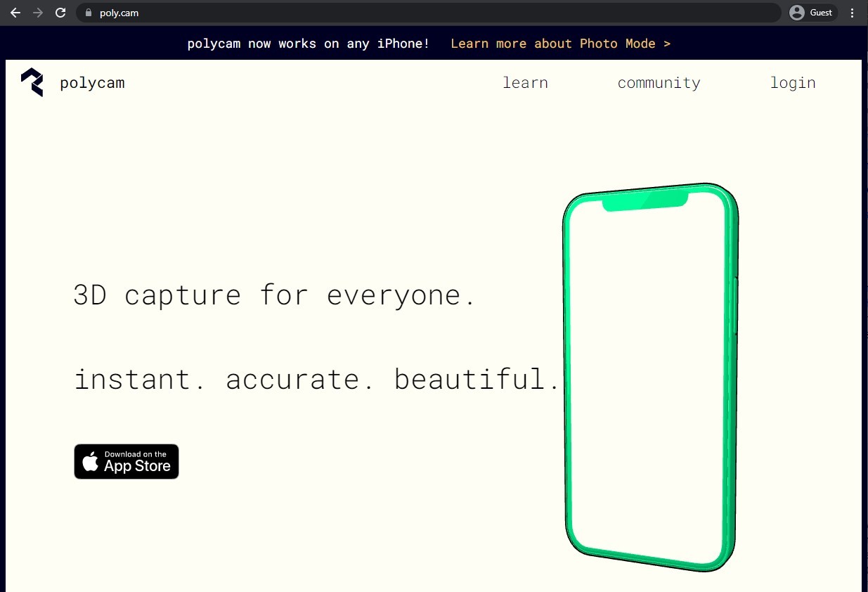Open the learn menu item
868x592 pixels.
[x=525, y=83]
